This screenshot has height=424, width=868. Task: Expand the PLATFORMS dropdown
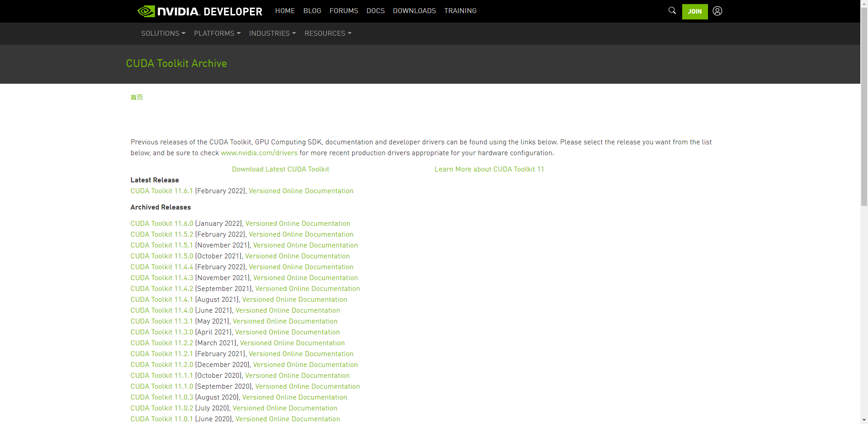pos(217,33)
